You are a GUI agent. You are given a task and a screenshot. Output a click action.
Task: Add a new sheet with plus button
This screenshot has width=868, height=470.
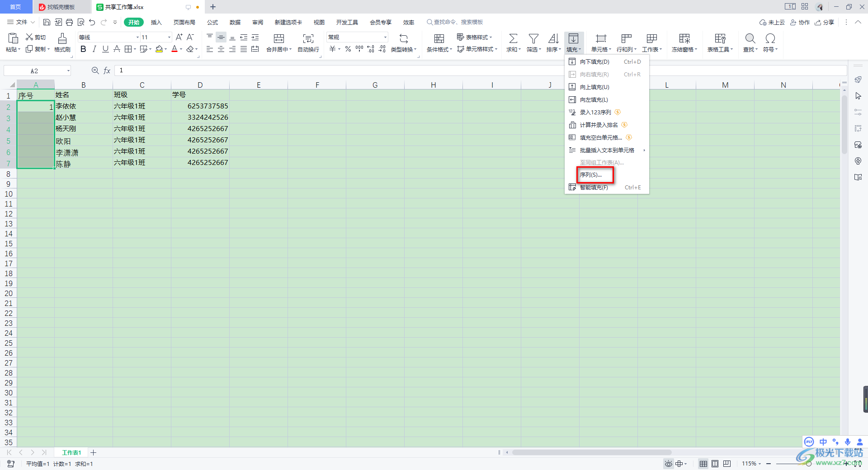[x=93, y=452]
